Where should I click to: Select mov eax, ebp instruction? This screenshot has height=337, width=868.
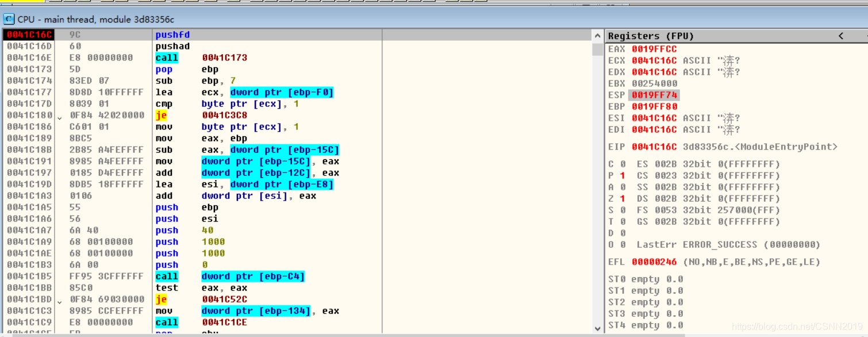pos(201,139)
